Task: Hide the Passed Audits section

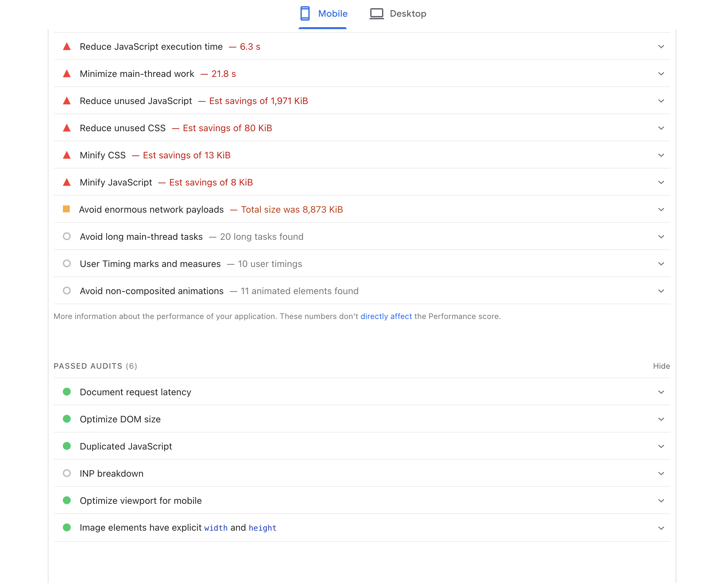Action: click(x=661, y=366)
